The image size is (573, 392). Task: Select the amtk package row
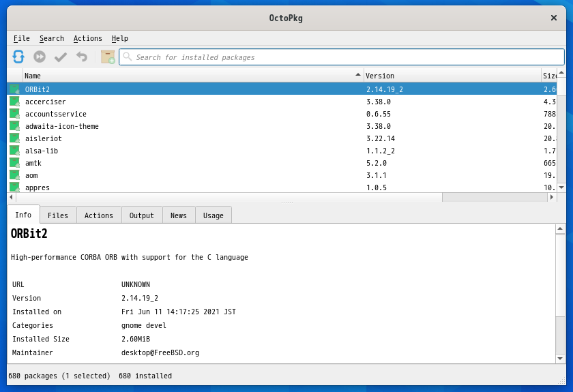[282, 162]
